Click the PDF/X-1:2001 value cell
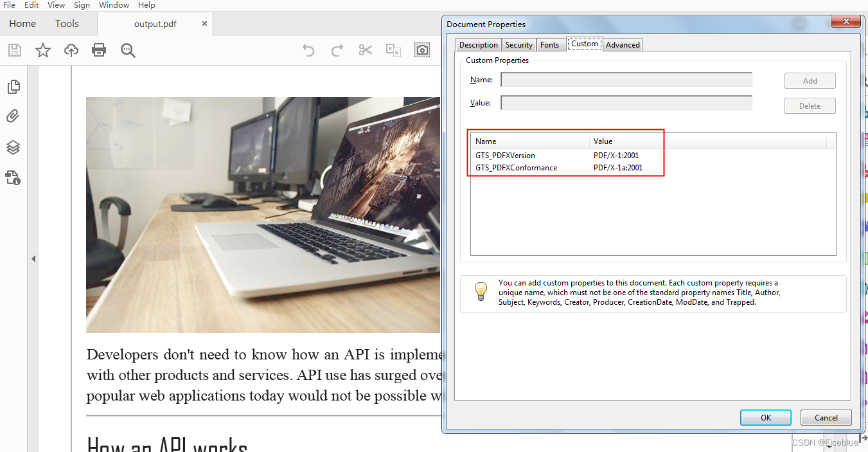Viewport: 868px width, 452px height. (x=616, y=156)
